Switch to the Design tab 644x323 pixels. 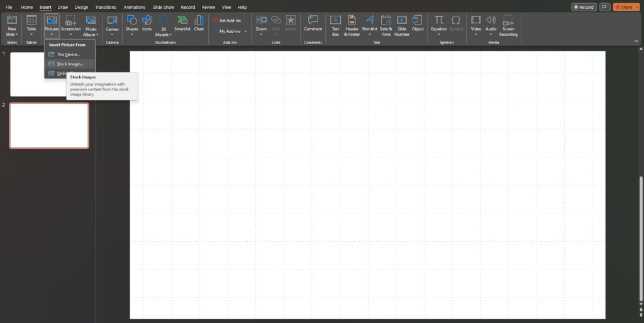tap(81, 7)
